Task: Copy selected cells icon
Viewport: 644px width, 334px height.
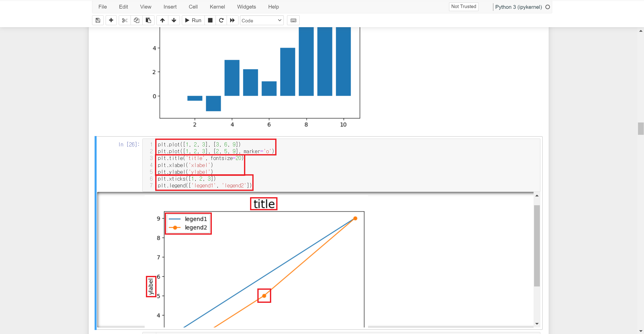Action: pos(136,20)
